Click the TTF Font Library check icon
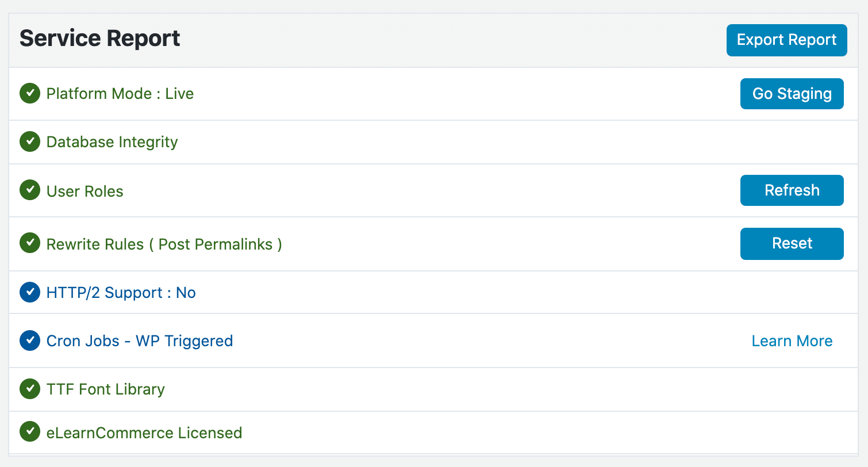Image resolution: width=868 pixels, height=467 pixels. (x=30, y=389)
